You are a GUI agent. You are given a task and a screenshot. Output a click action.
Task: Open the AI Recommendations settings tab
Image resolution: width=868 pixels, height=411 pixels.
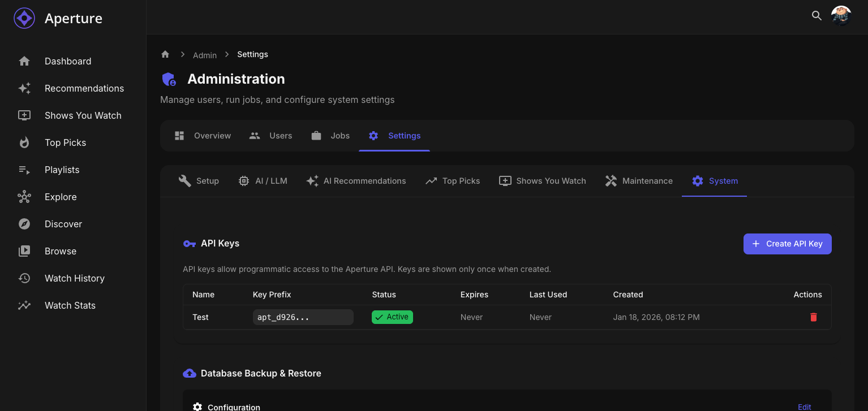[356, 181]
